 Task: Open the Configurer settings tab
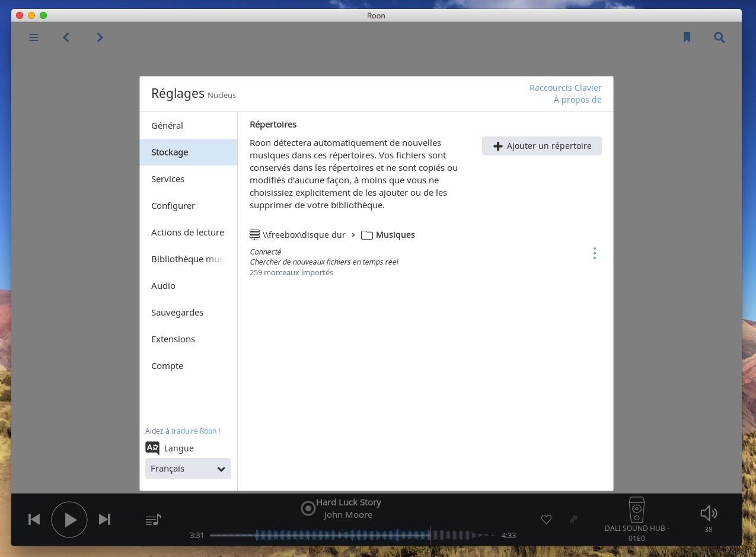189,206
